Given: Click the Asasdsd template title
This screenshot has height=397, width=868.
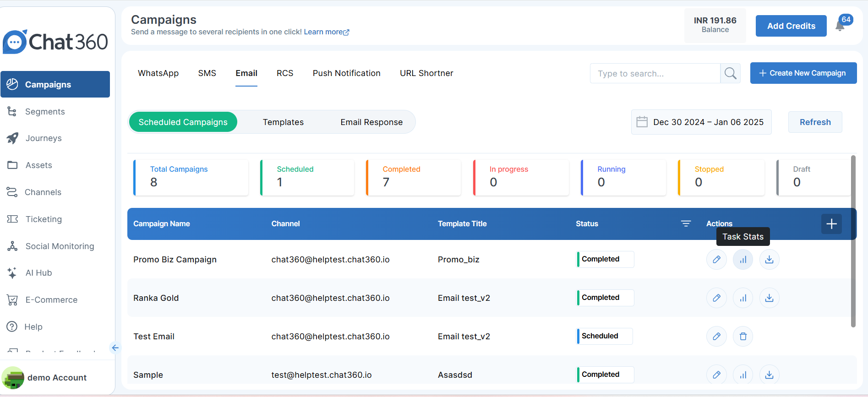Looking at the screenshot, I should [455, 375].
